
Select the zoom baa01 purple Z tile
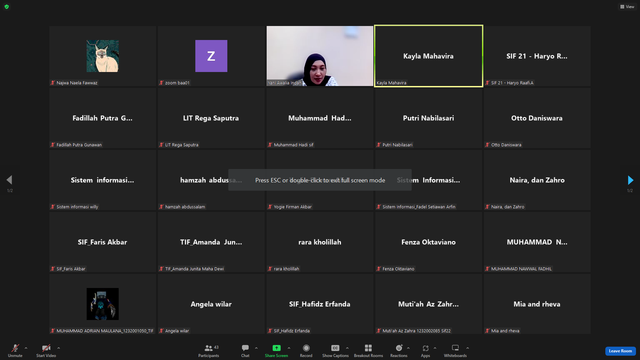click(x=211, y=56)
